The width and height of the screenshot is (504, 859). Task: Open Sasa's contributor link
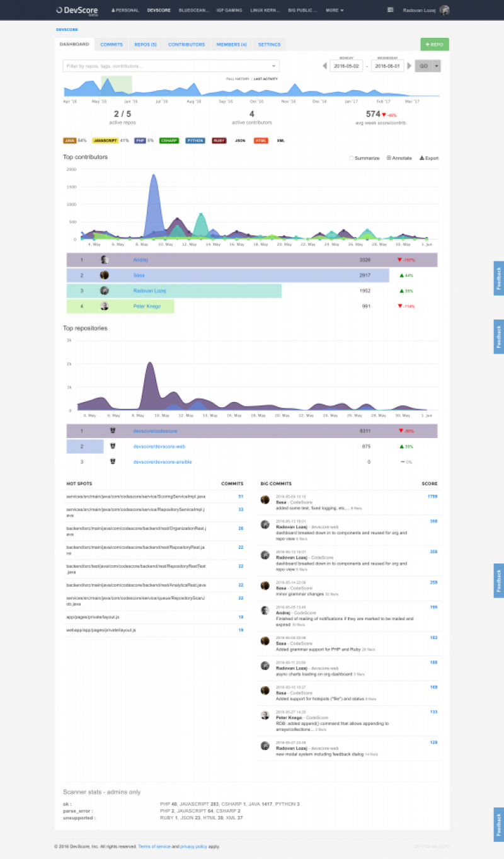(x=139, y=275)
